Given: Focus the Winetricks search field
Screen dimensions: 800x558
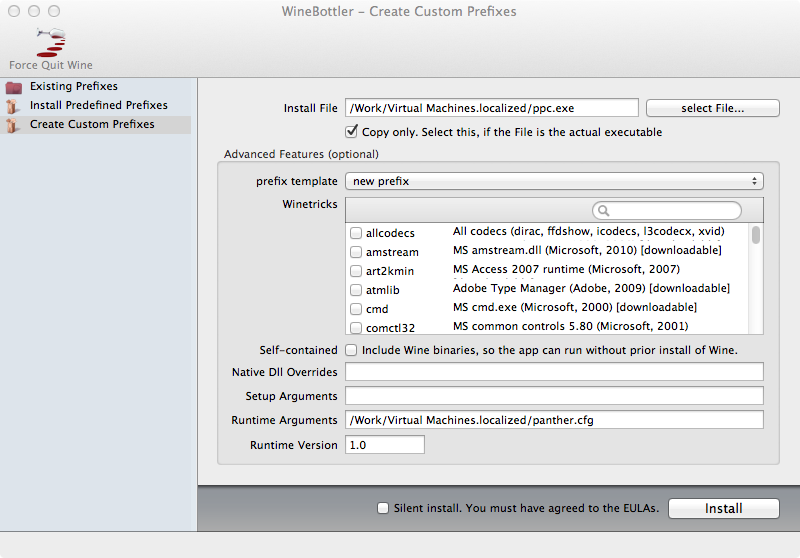Looking at the screenshot, I should (x=667, y=211).
